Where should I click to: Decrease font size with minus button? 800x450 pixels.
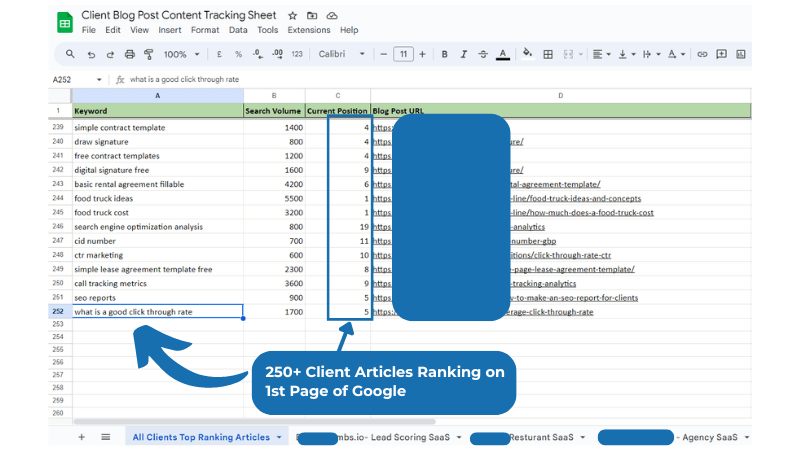click(384, 54)
